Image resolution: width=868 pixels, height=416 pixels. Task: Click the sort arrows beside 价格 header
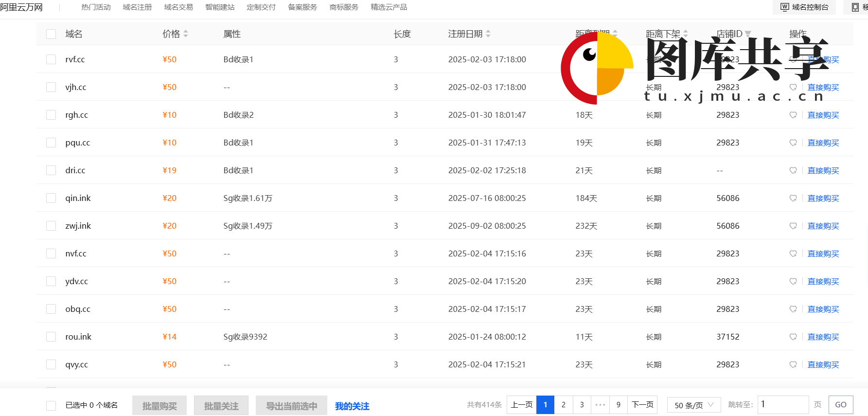(186, 34)
